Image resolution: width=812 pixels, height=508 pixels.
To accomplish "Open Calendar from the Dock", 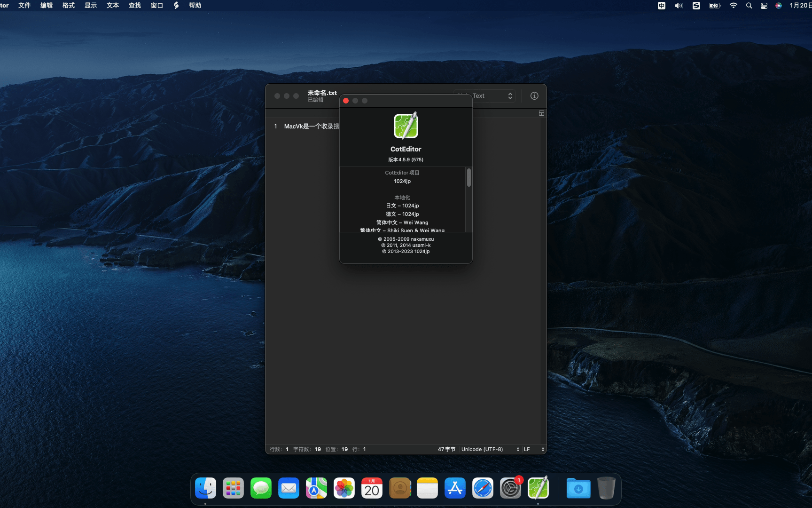I will [x=372, y=488].
